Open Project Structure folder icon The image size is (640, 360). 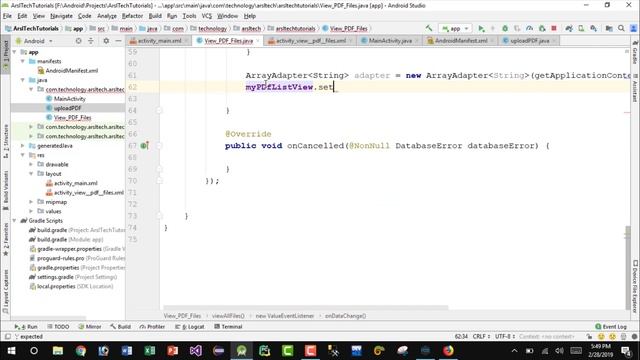tap(609, 28)
